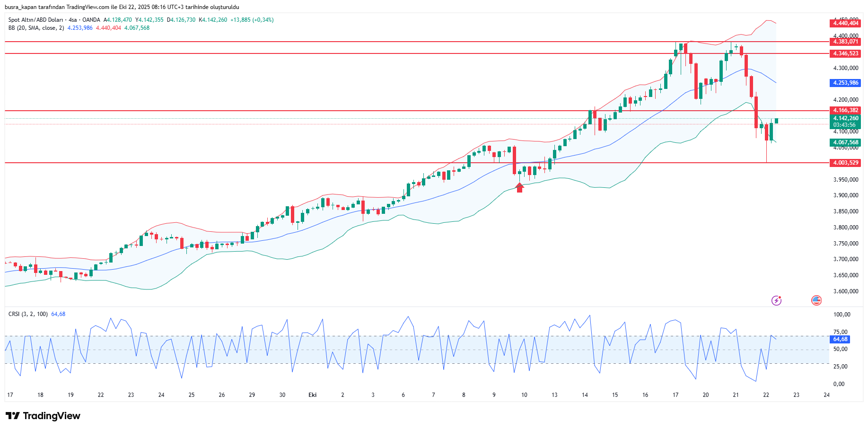Click the blue 64,68 CRSI value label
Viewport: 868px width, 430px height.
point(840,339)
